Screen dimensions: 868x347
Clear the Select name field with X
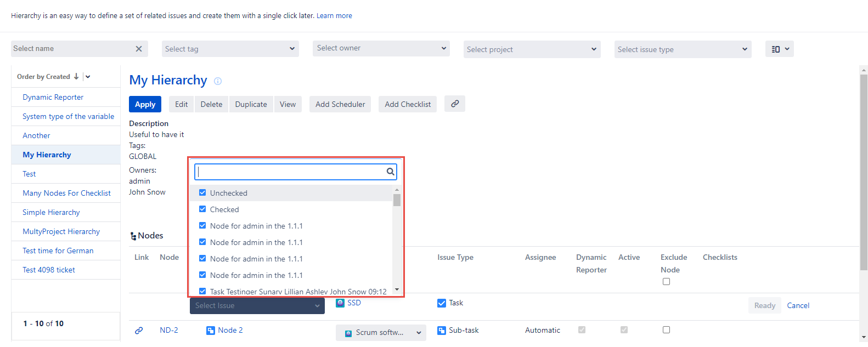point(139,49)
